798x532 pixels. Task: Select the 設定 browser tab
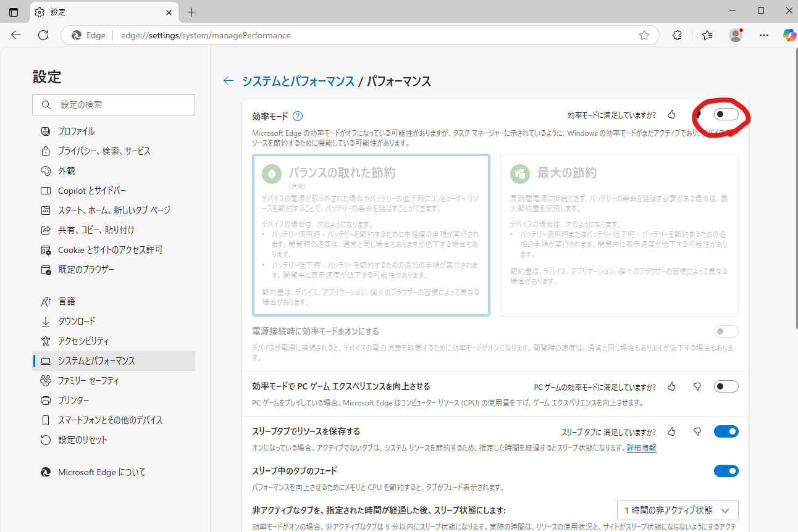[104, 12]
